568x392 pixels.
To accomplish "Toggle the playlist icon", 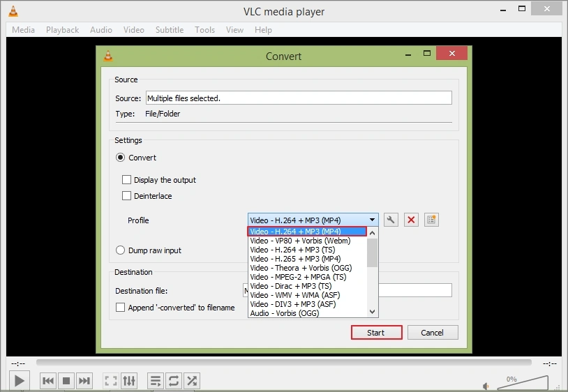I will [156, 381].
